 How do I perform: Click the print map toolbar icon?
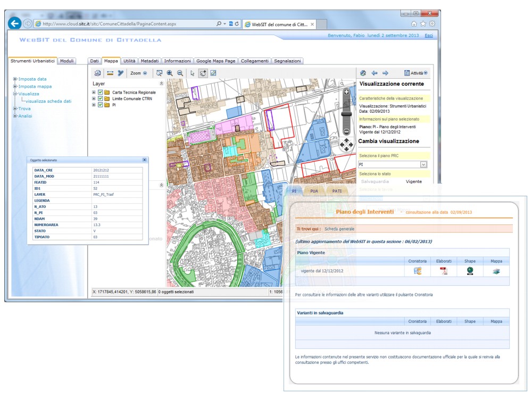(98, 73)
